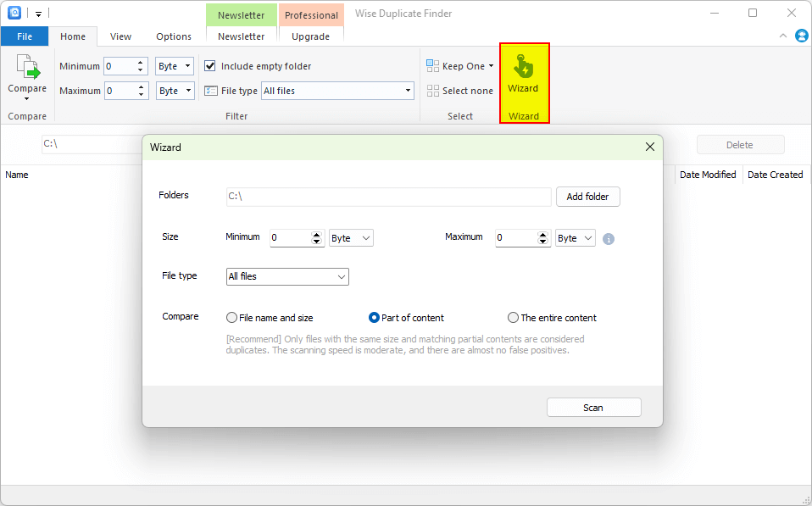Click the Wizard Folders path field

point(388,197)
